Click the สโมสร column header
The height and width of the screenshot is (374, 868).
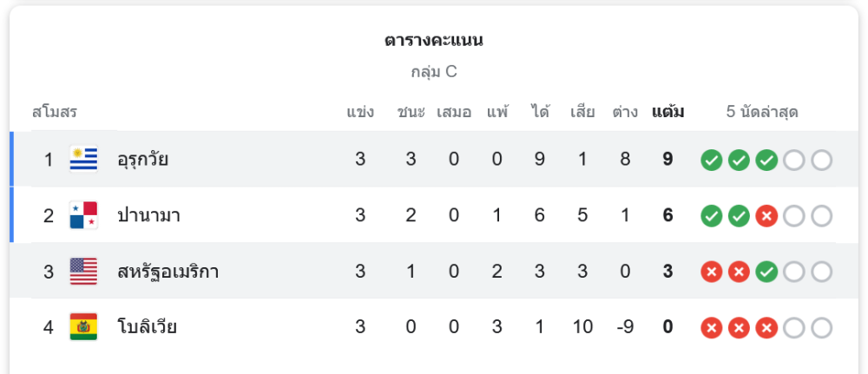tap(56, 112)
